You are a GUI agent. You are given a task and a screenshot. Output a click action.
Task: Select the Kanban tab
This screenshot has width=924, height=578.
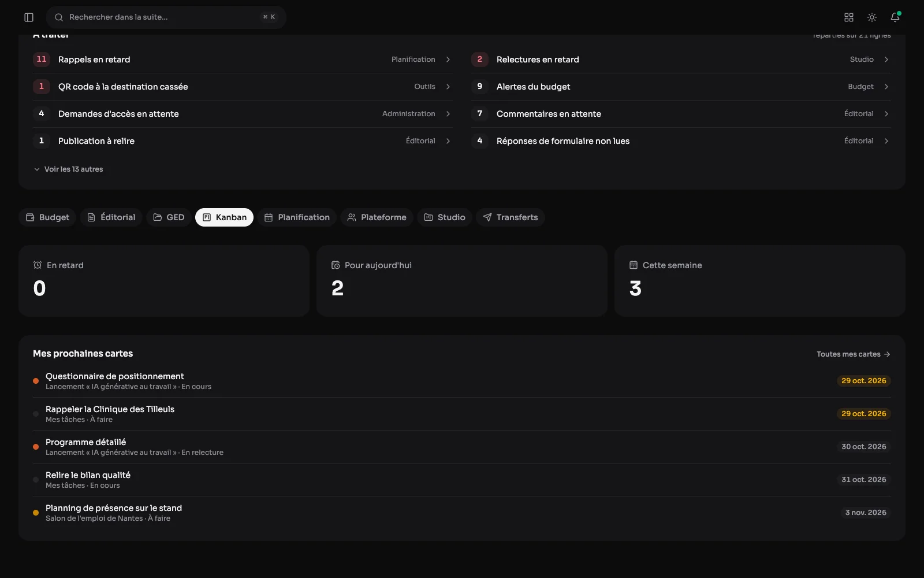224,217
